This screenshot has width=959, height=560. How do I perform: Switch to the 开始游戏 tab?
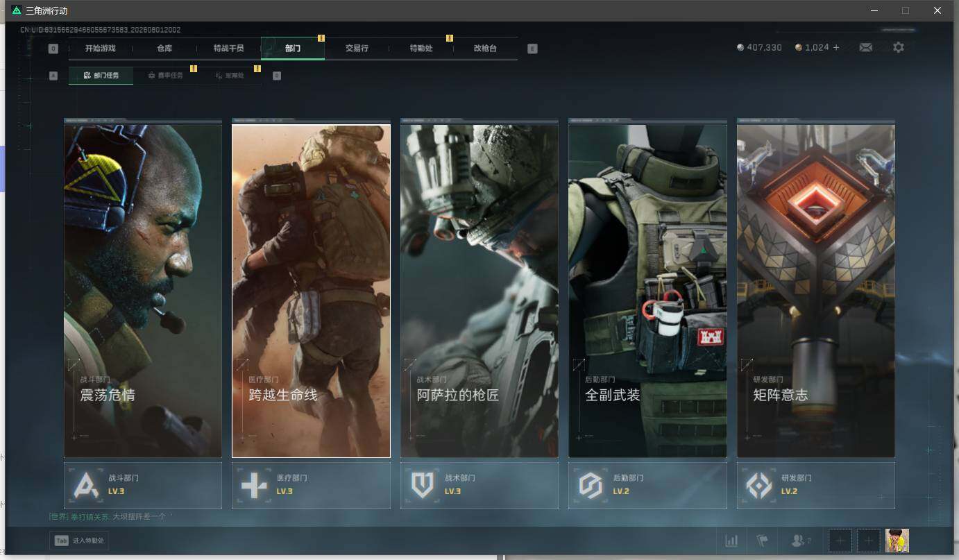click(x=101, y=49)
